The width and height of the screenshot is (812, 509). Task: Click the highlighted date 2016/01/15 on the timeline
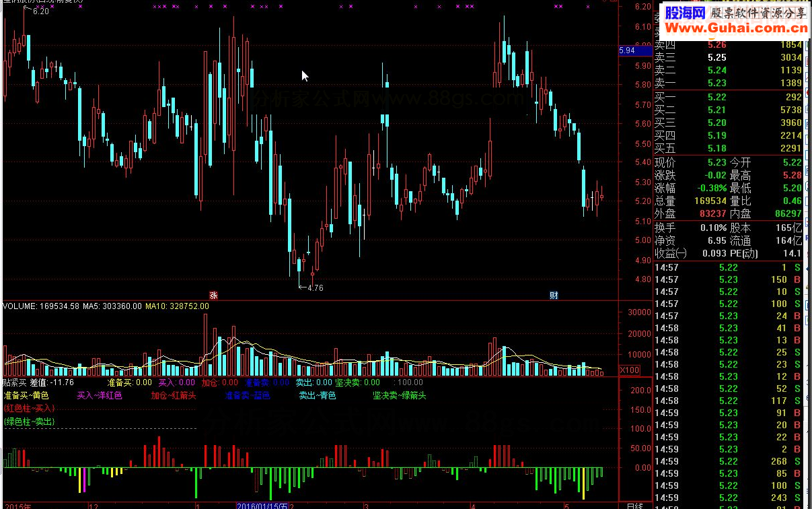pos(262,505)
